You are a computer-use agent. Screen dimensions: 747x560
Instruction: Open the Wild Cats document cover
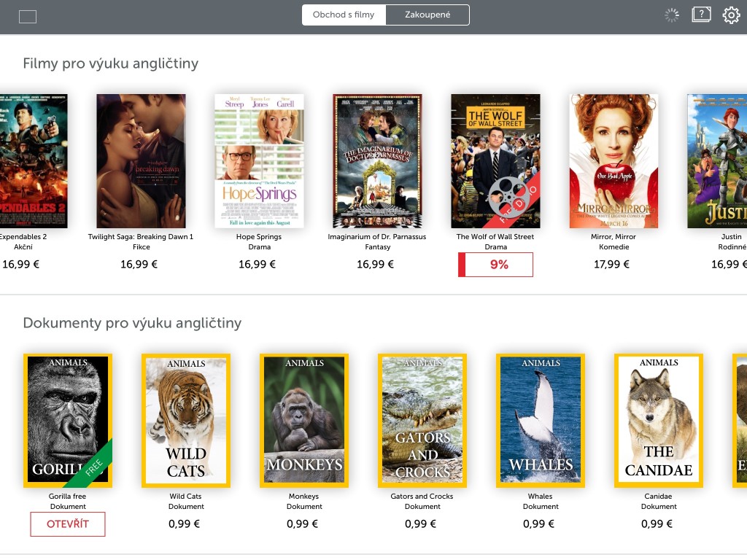(x=186, y=421)
